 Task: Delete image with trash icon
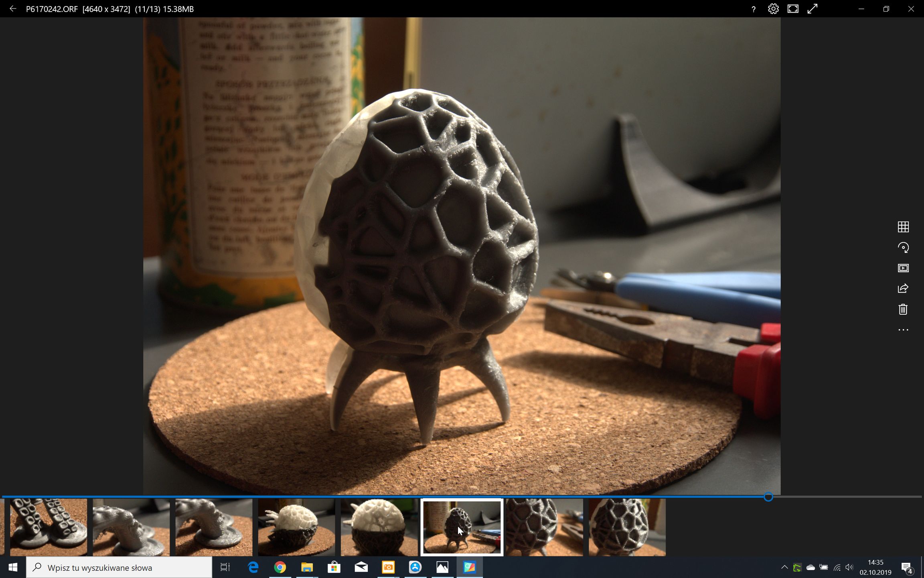903,309
